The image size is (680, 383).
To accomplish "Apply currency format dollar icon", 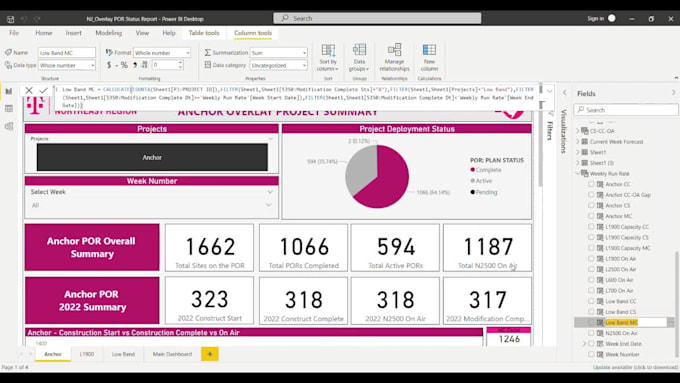I will (x=109, y=65).
